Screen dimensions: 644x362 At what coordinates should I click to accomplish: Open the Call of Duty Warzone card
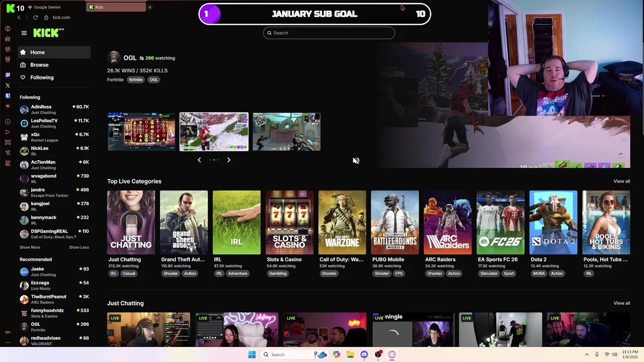click(342, 222)
